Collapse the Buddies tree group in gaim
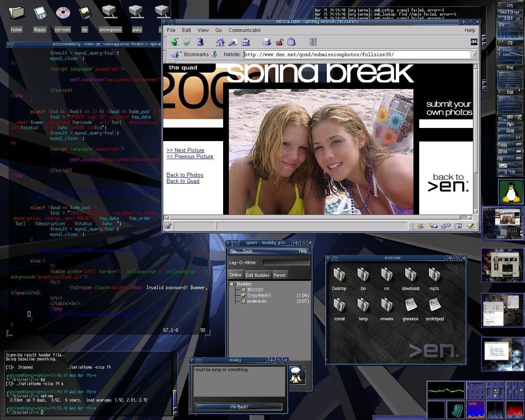 [x=231, y=284]
